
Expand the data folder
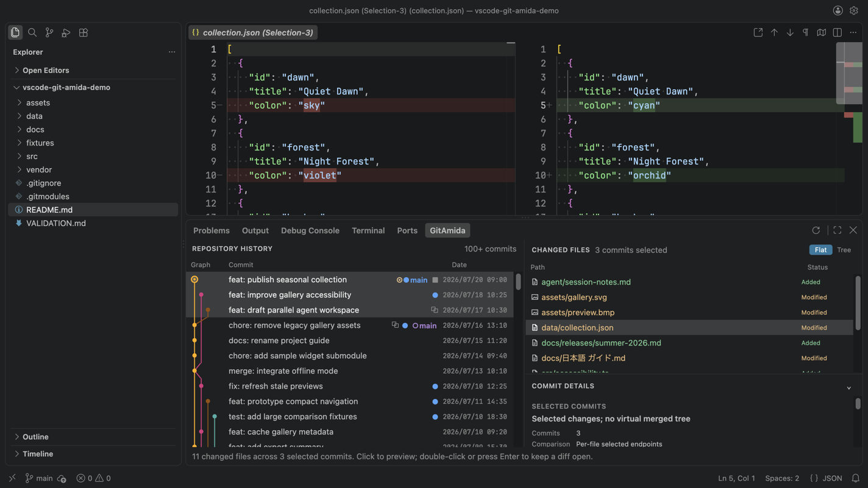click(93, 116)
